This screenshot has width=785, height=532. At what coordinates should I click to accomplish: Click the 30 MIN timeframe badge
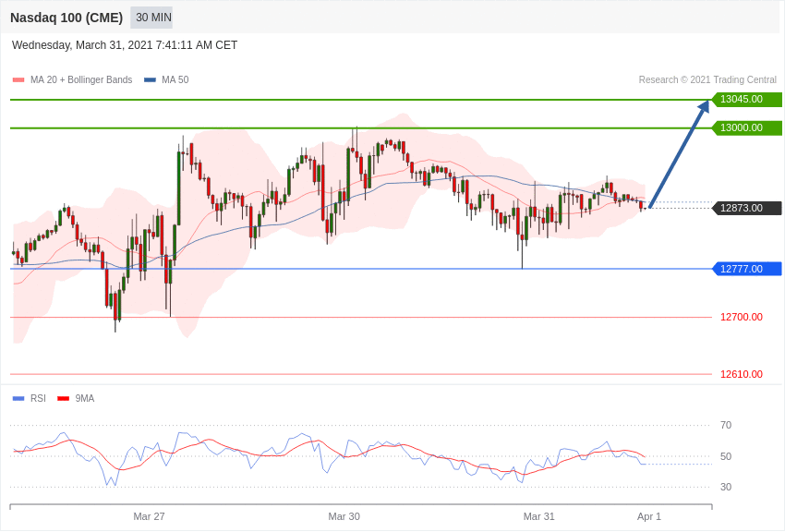151,18
